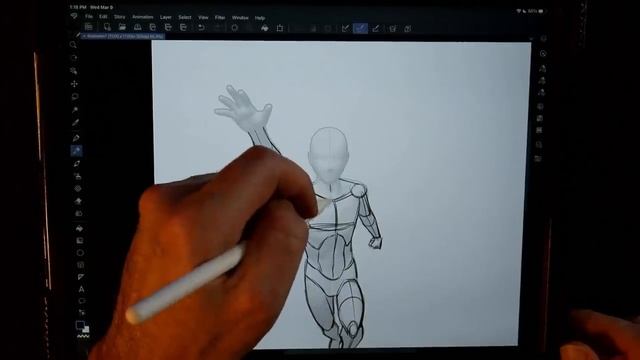640x360 pixels.
Task: Select the transparent color strip
Action: [83, 337]
